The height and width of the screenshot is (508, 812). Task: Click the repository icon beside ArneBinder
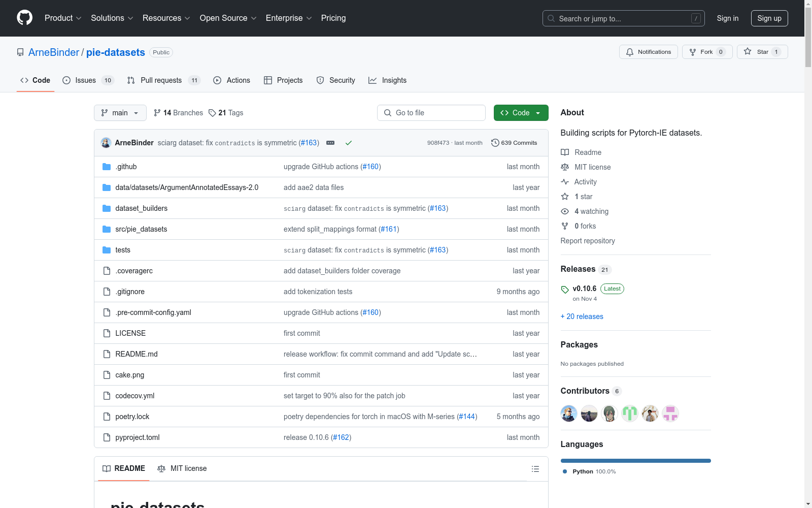[x=20, y=52]
